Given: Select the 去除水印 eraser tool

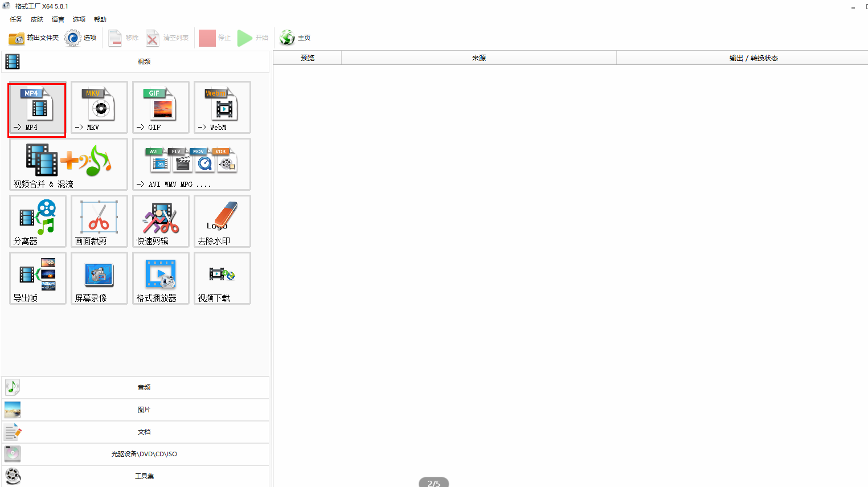Looking at the screenshot, I should [222, 222].
